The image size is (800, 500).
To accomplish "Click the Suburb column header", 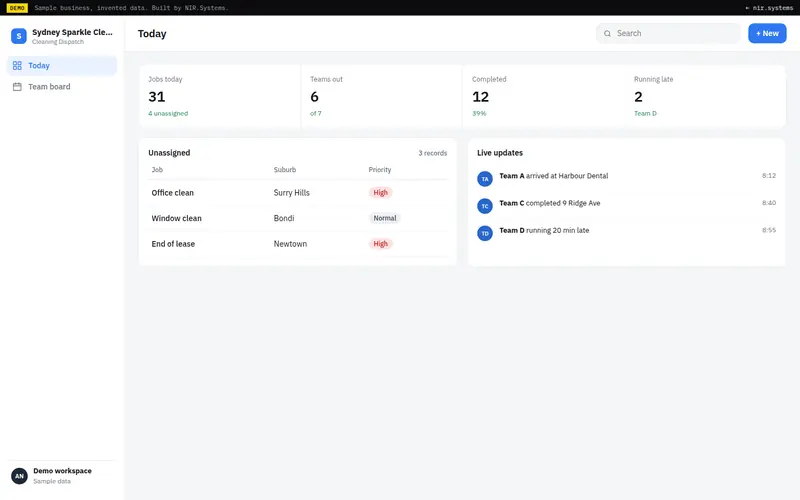I will pyautogui.click(x=285, y=170).
